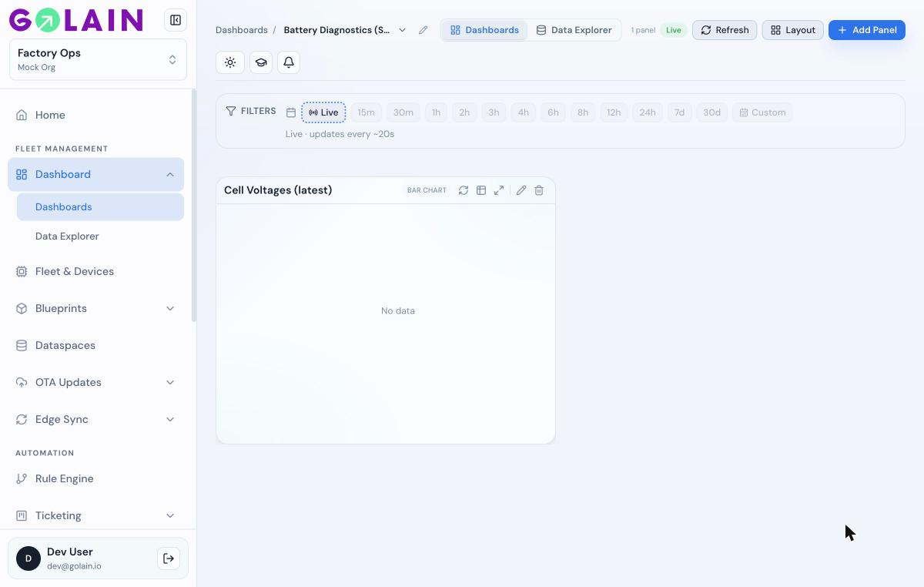Select the 6h time range

pos(553,112)
